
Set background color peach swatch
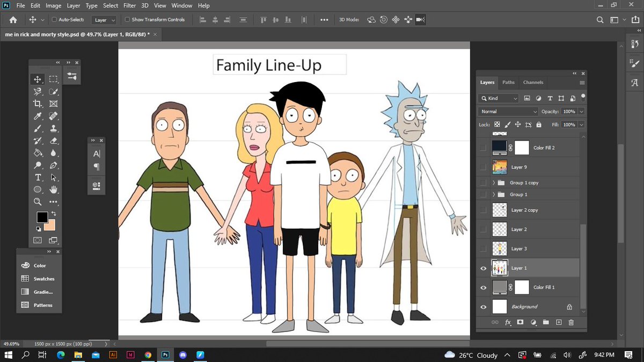[52, 227]
